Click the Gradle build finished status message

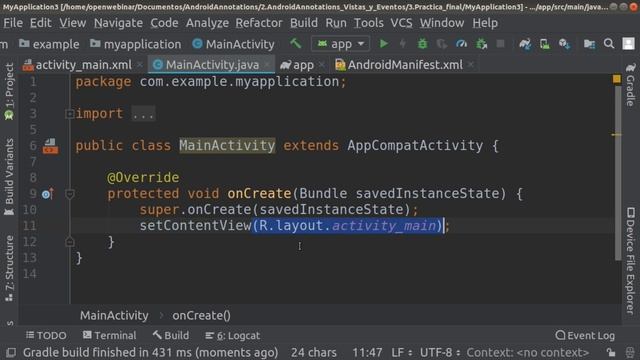pos(150,352)
